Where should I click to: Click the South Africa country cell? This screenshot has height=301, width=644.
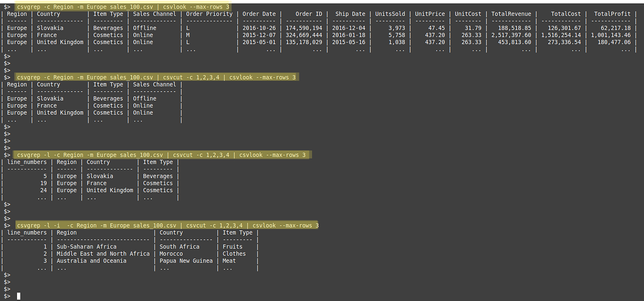pyautogui.click(x=179, y=247)
